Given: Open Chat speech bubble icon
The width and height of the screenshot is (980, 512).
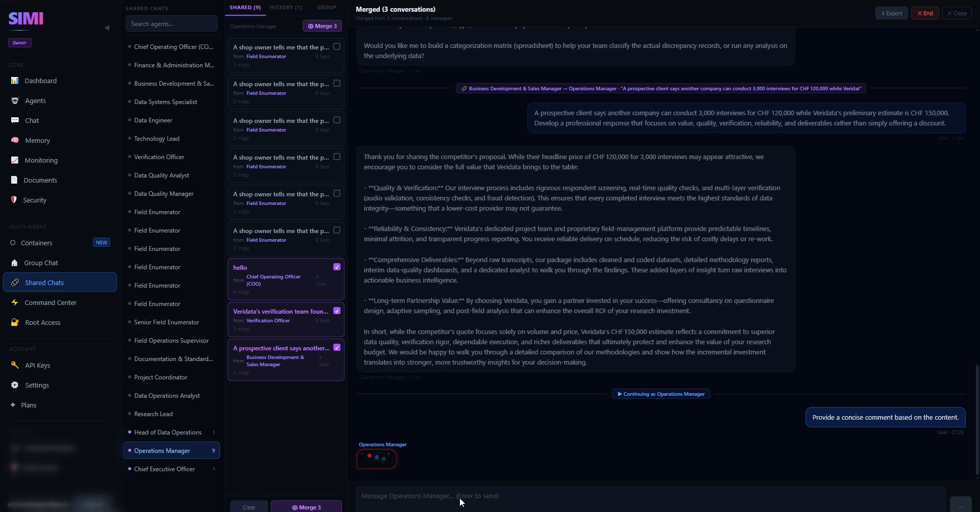Looking at the screenshot, I should pos(15,120).
